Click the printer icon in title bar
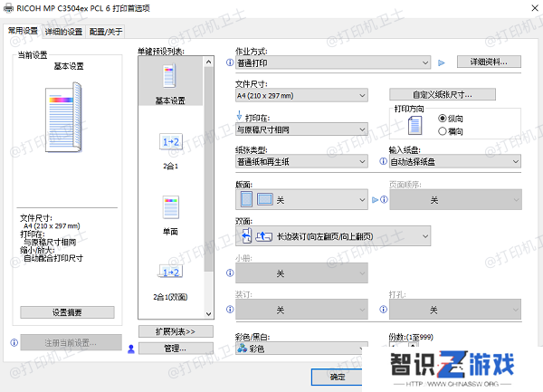This screenshot has height=392, width=543. click(9, 8)
